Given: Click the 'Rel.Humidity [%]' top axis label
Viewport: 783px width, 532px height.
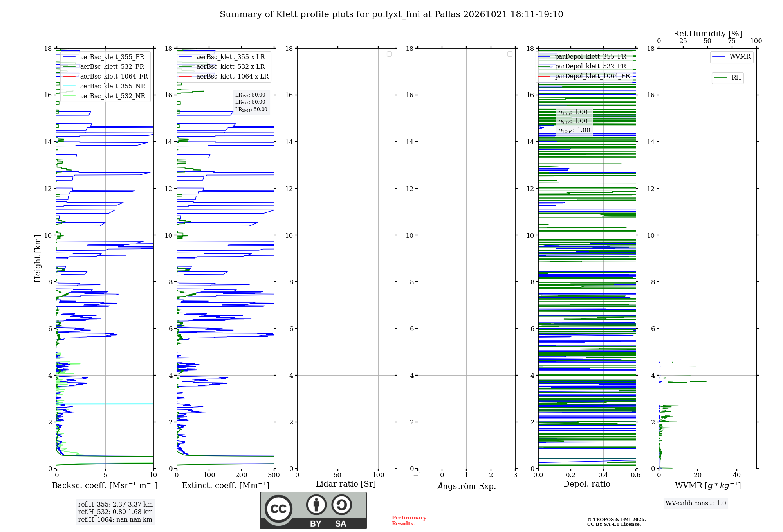Looking at the screenshot, I should tap(708, 34).
